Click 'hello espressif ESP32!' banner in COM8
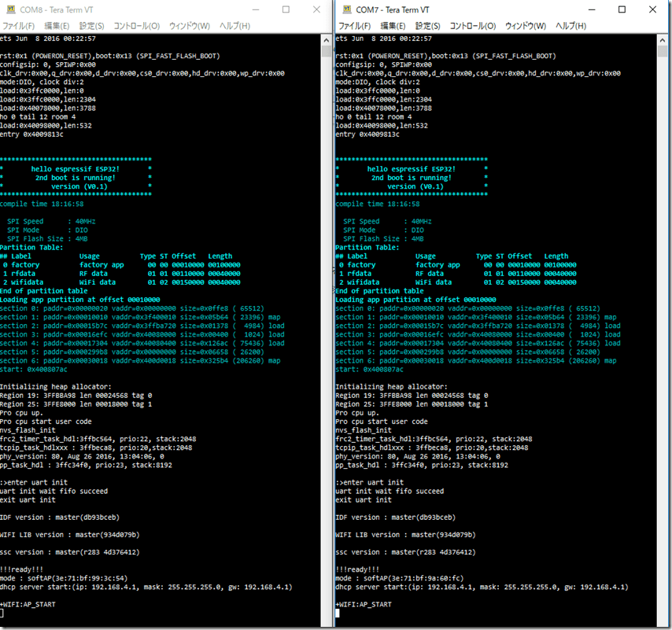Image resolution: width=672 pixels, height=630 pixels. coord(76,169)
